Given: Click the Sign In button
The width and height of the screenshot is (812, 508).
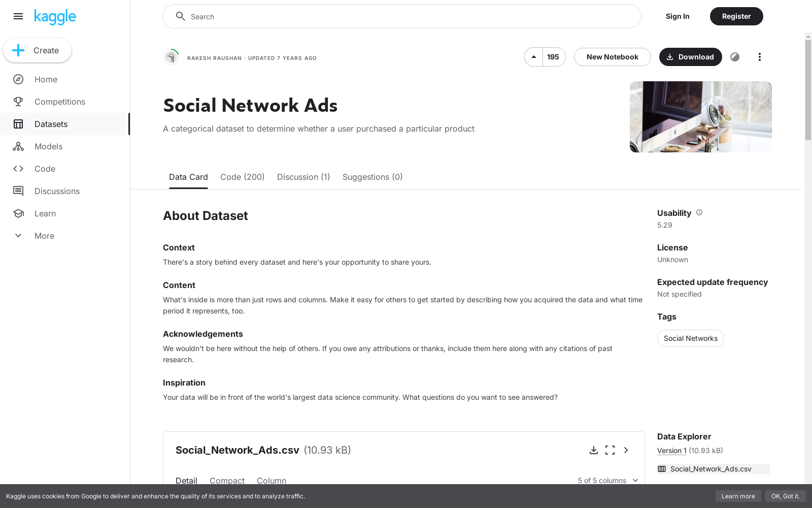Looking at the screenshot, I should point(678,16).
